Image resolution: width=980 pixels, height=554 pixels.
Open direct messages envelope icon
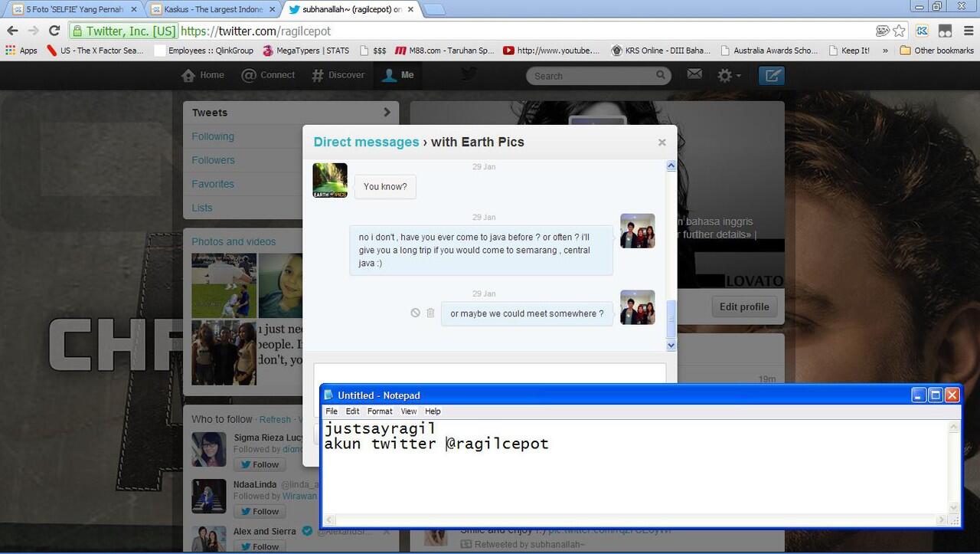tap(694, 74)
